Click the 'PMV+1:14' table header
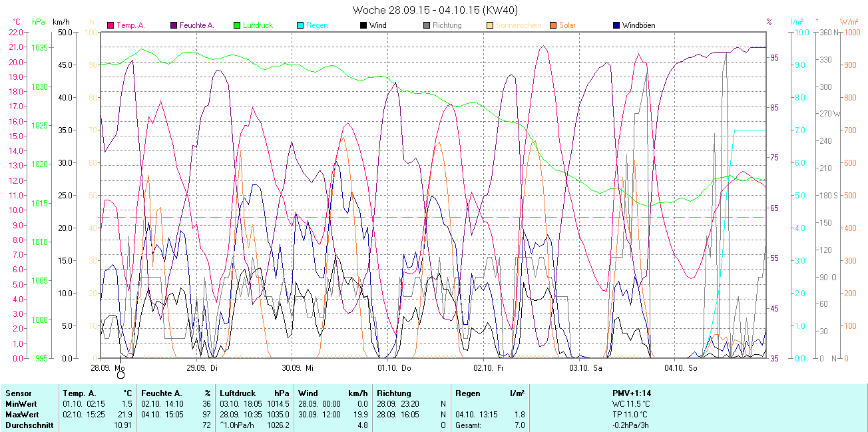Viewport: 868px width, 432px height. click(632, 393)
